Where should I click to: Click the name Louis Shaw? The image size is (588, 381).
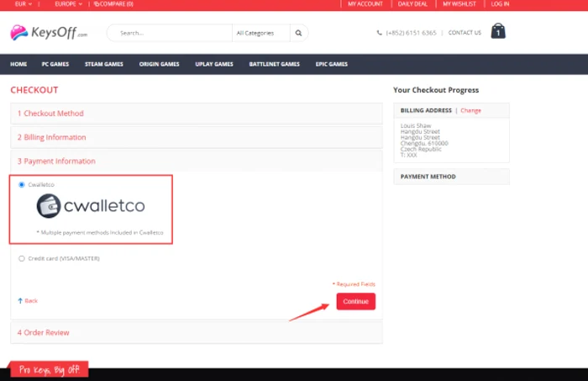tap(416, 125)
